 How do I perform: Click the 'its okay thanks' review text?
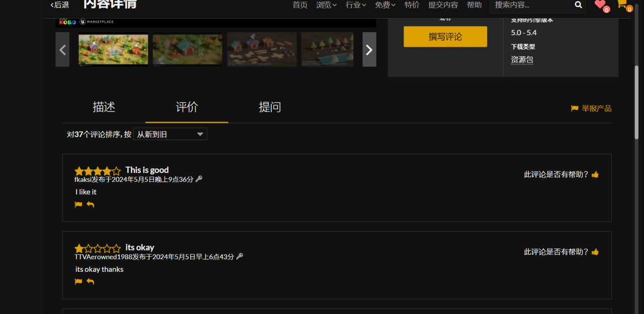(100, 269)
